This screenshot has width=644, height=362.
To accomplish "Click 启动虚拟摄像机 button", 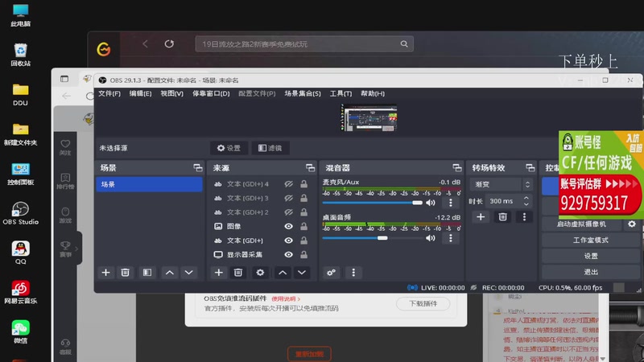I will pyautogui.click(x=581, y=224).
